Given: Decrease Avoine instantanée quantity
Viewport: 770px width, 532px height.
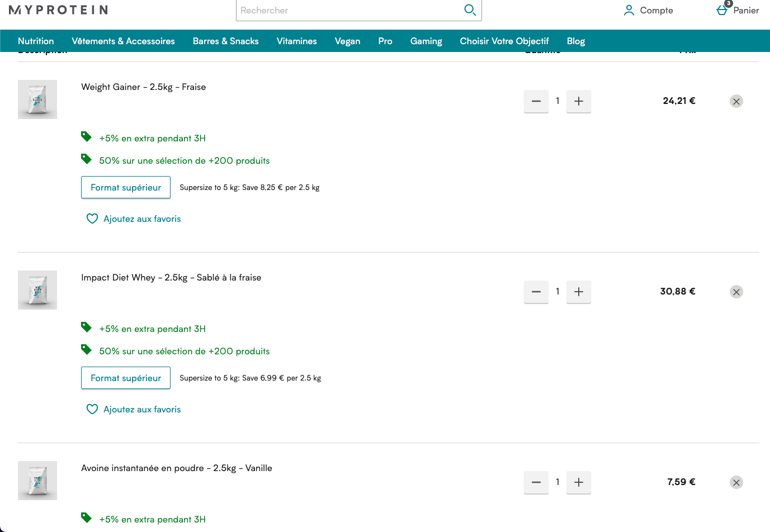Looking at the screenshot, I should point(536,482).
